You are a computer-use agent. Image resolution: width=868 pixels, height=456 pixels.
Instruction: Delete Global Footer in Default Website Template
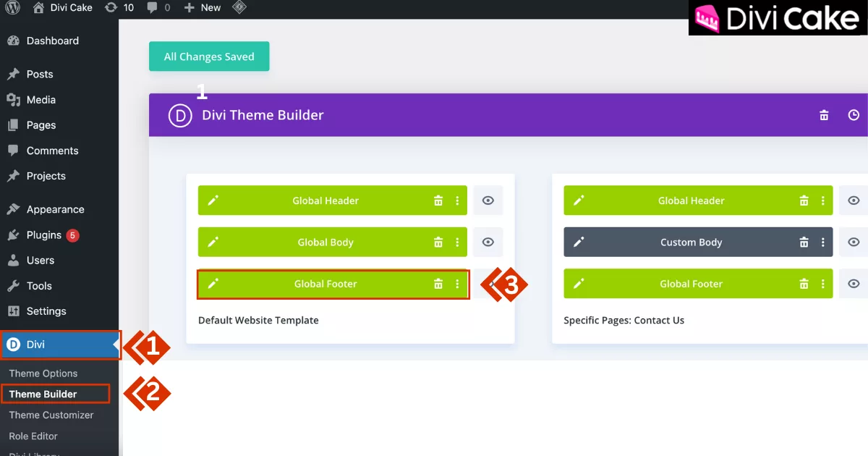pyautogui.click(x=438, y=284)
